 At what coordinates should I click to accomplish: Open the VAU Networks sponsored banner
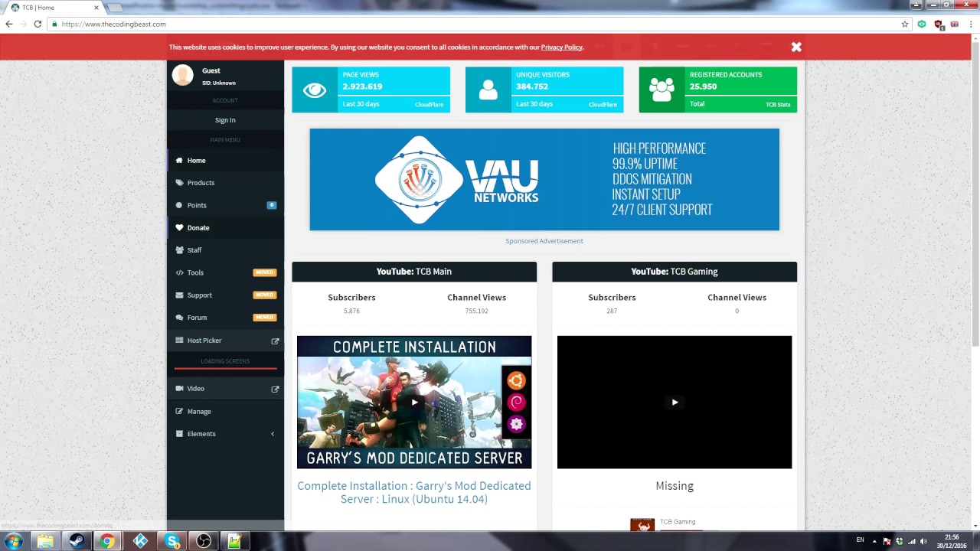tap(544, 179)
